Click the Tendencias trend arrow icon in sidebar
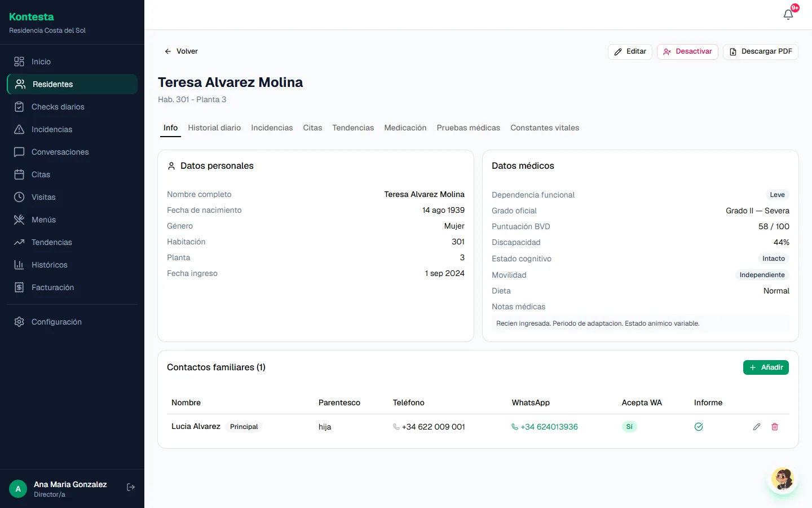This screenshot has width=812, height=508. click(19, 242)
